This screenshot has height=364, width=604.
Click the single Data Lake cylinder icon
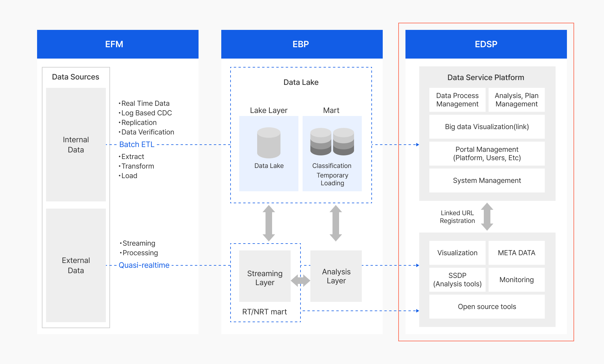click(269, 143)
